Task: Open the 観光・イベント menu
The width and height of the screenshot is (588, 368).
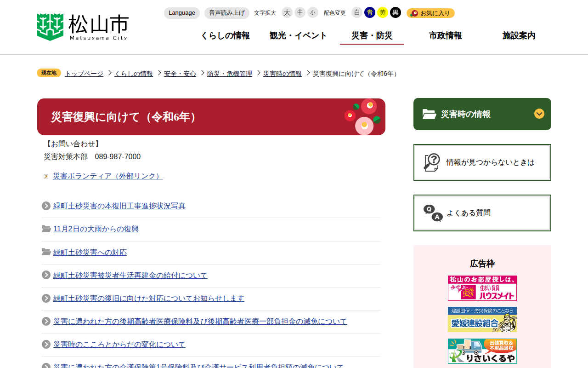Action: pos(299,35)
